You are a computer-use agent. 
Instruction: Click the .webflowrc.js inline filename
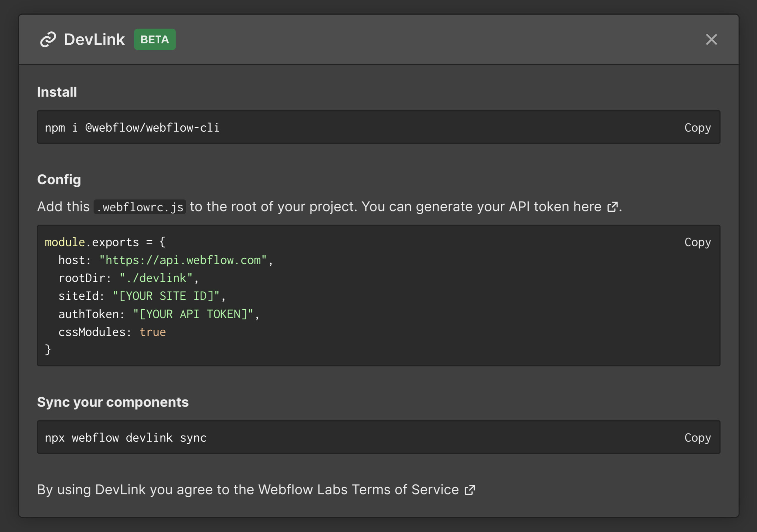140,207
